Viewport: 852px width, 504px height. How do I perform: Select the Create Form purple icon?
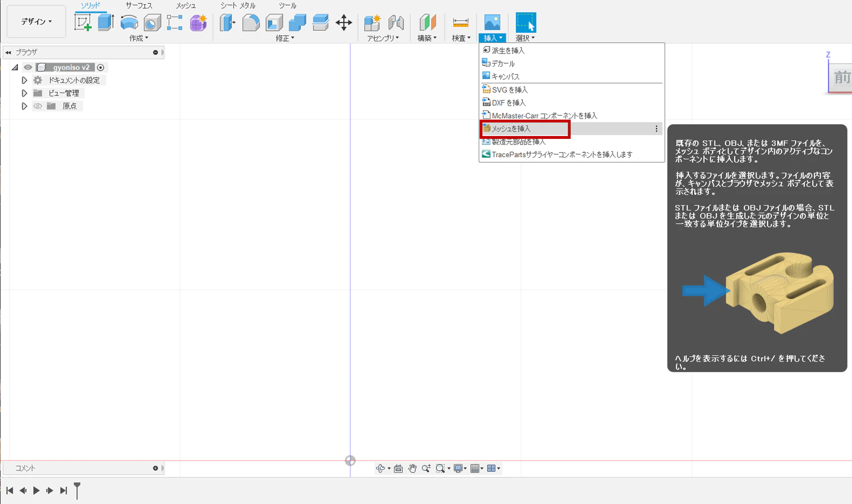point(198,23)
